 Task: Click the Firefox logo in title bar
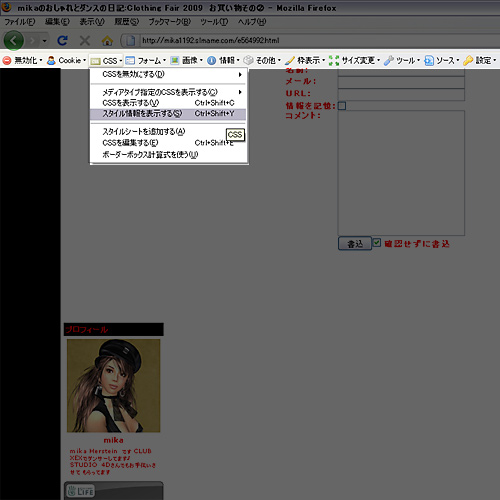7,7
